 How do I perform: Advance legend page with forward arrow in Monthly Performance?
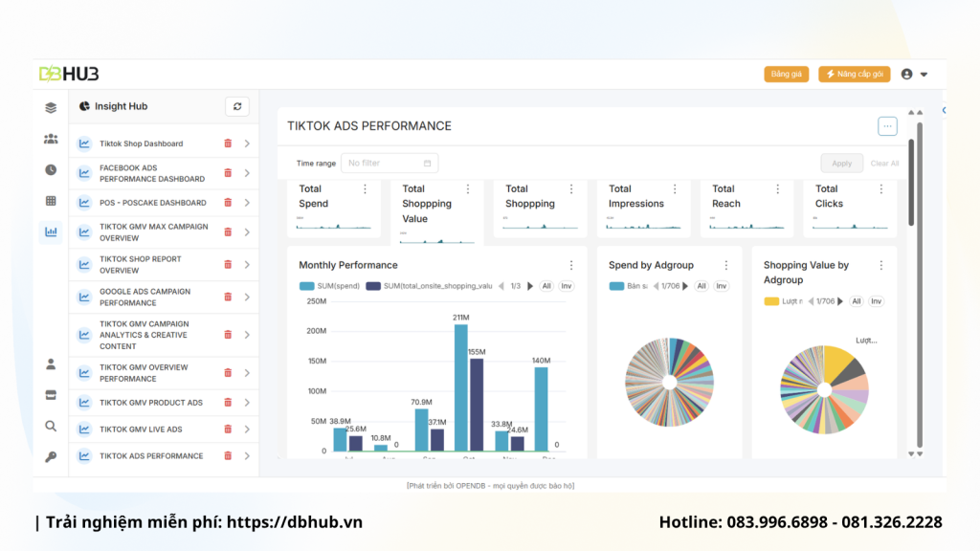coord(531,286)
